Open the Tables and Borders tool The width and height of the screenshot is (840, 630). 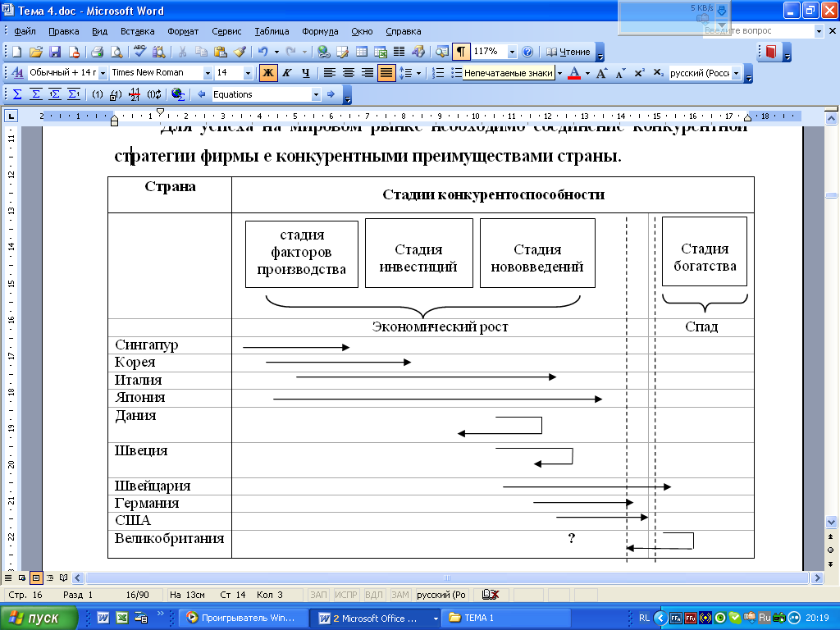pyautogui.click(x=342, y=52)
